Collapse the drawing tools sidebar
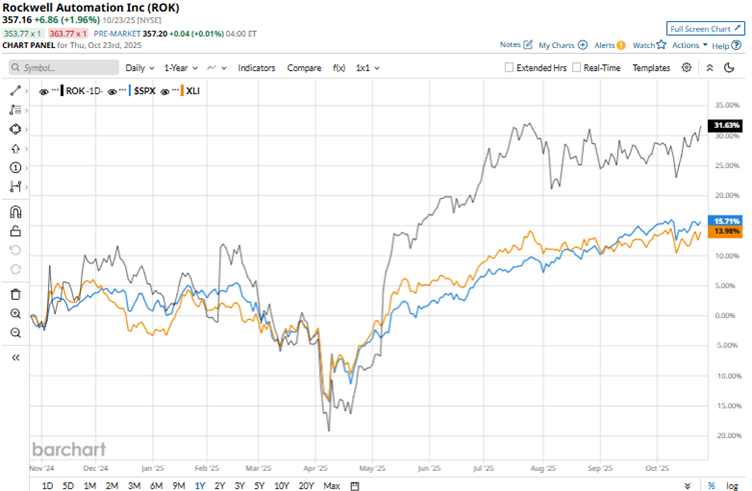 click(x=15, y=358)
